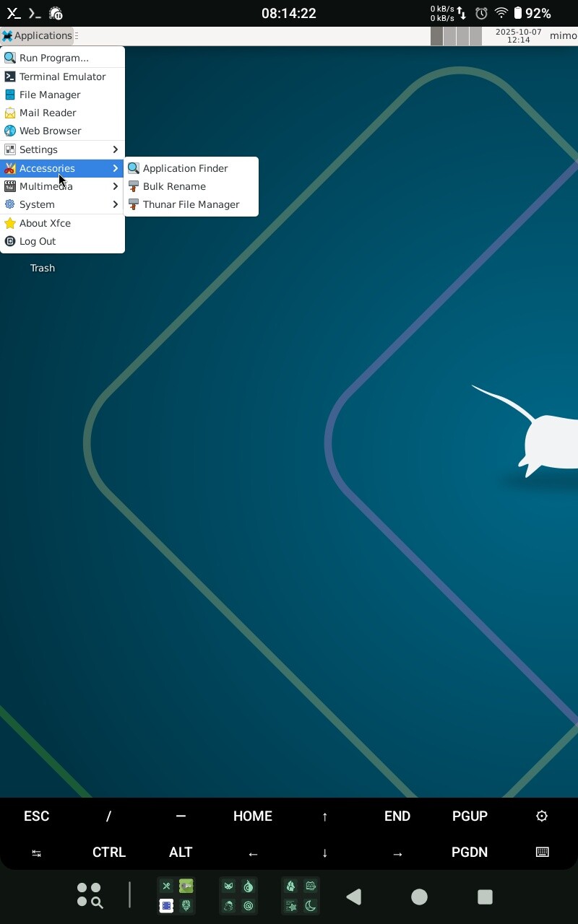Open the Mail Reader entry
Viewport: 578px width, 924px height.
pos(48,113)
